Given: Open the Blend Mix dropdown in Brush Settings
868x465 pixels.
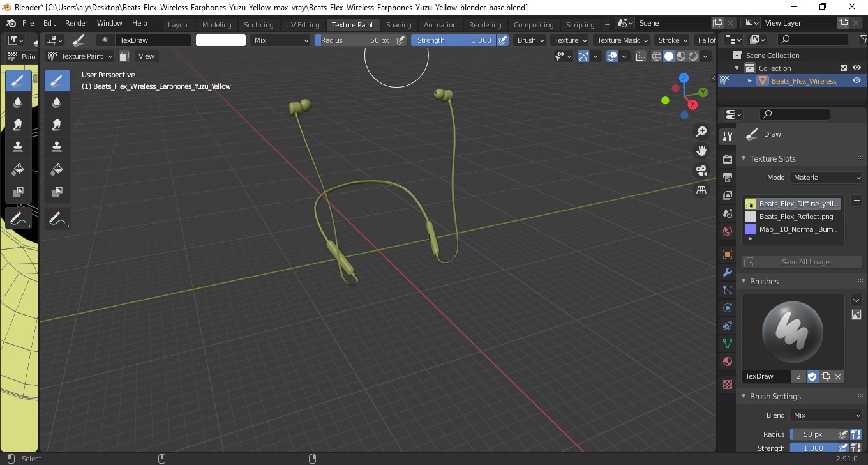Looking at the screenshot, I should pyautogui.click(x=827, y=415).
